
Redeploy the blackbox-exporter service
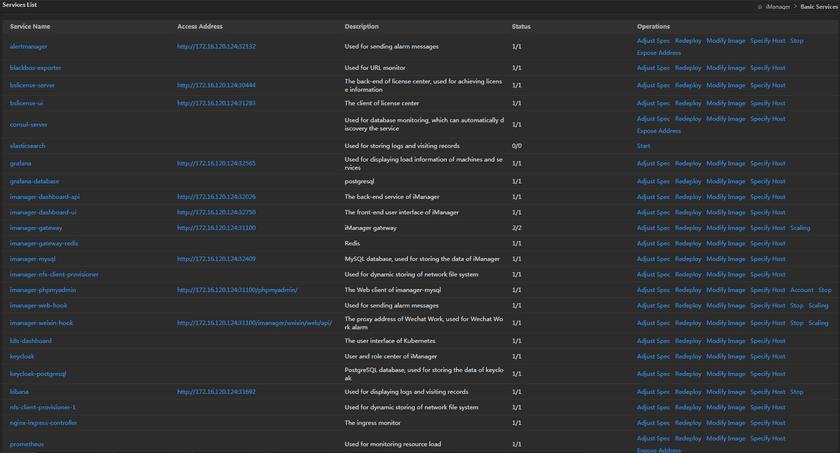[688, 68]
